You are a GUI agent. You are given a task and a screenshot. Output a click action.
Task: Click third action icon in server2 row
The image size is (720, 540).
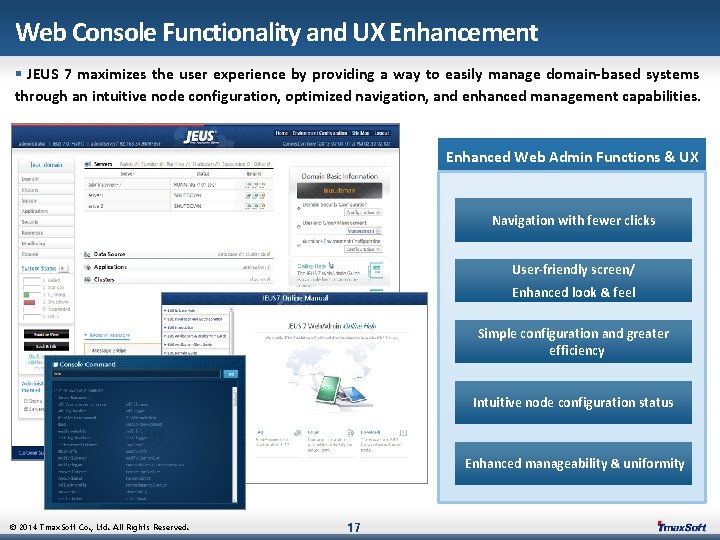click(x=262, y=206)
